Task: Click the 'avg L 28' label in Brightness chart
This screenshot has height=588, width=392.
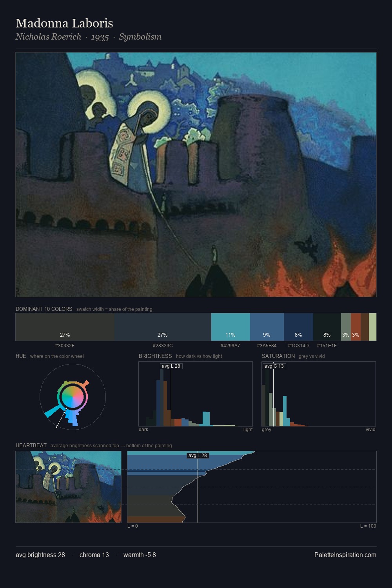Action: pos(171,366)
